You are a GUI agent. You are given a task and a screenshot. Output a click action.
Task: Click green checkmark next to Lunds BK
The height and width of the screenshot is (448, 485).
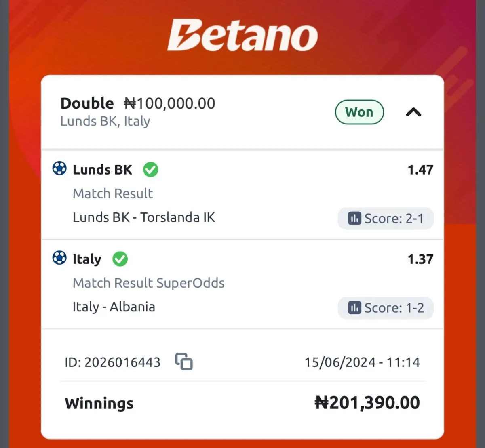(x=151, y=170)
